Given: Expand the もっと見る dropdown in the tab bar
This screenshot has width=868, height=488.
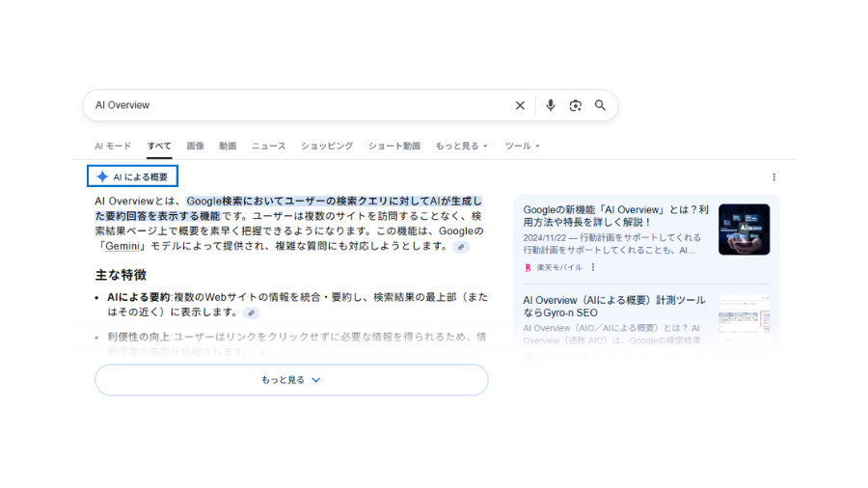Looking at the screenshot, I should pos(461,147).
